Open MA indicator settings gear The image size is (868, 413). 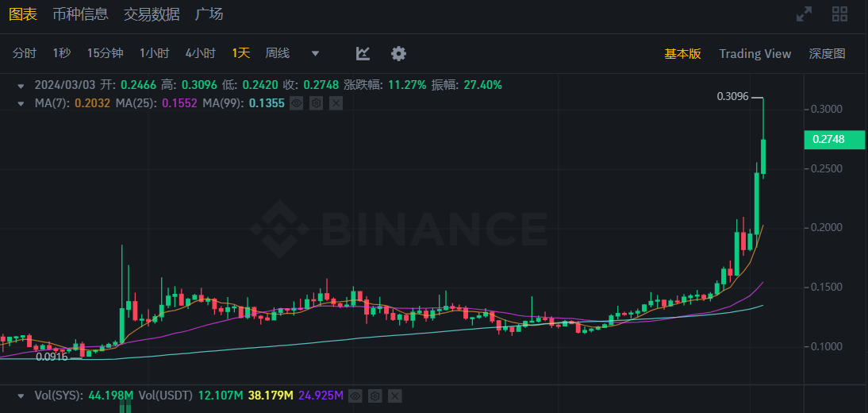click(316, 103)
